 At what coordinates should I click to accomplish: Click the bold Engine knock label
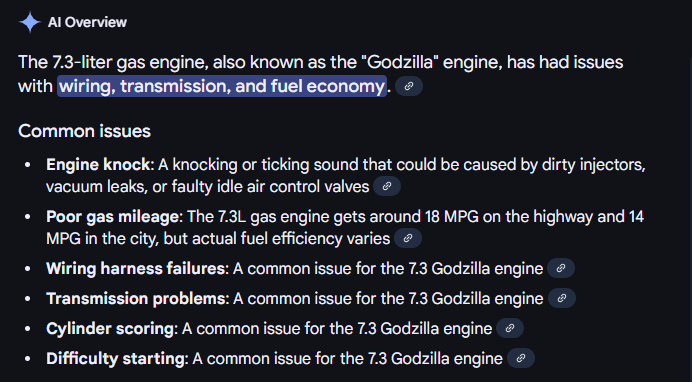coord(98,165)
